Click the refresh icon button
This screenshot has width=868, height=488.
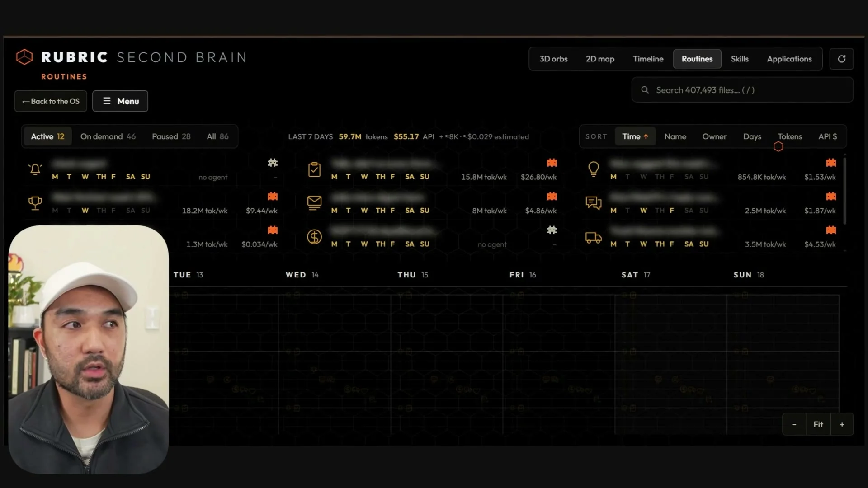click(841, 59)
